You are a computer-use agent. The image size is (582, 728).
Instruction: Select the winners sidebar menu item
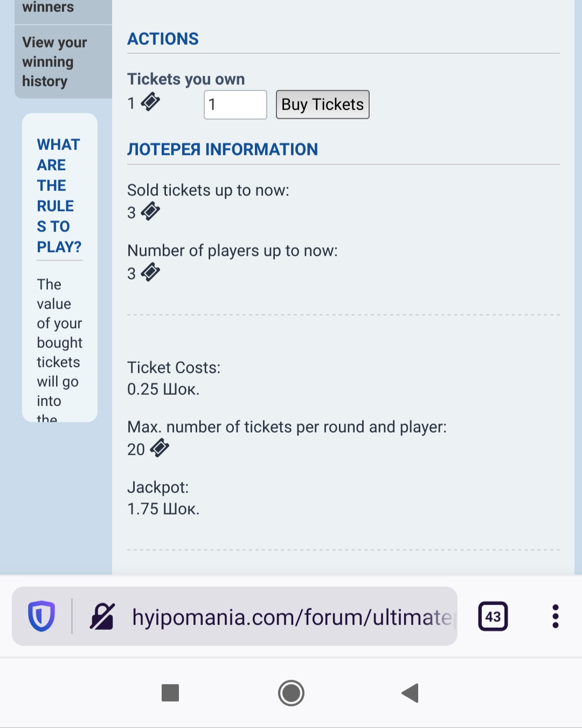tap(48, 8)
